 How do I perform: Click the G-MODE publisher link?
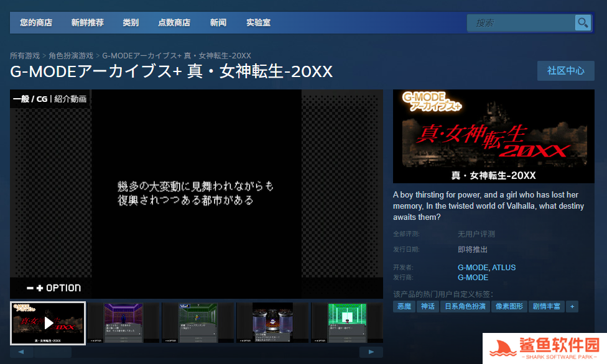pos(473,278)
